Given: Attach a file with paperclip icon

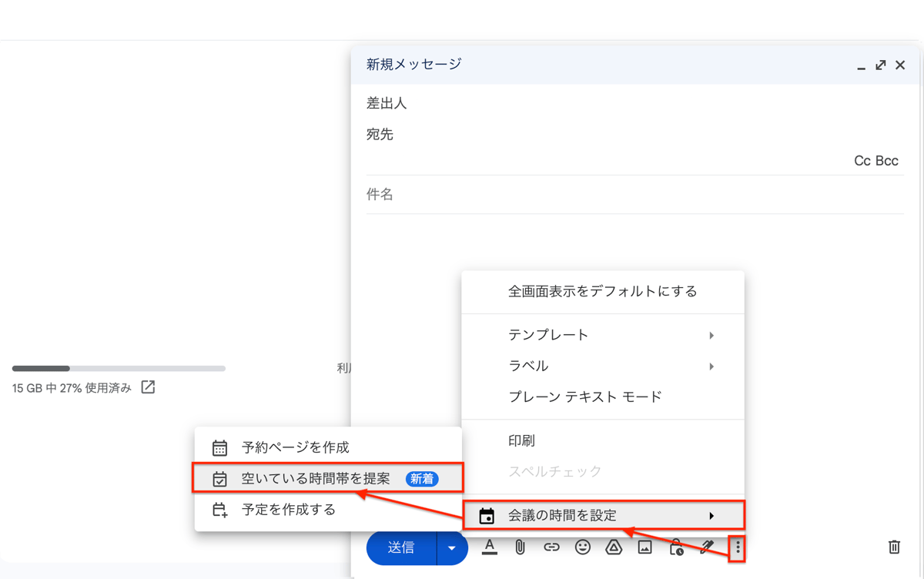Looking at the screenshot, I should 521,547.
